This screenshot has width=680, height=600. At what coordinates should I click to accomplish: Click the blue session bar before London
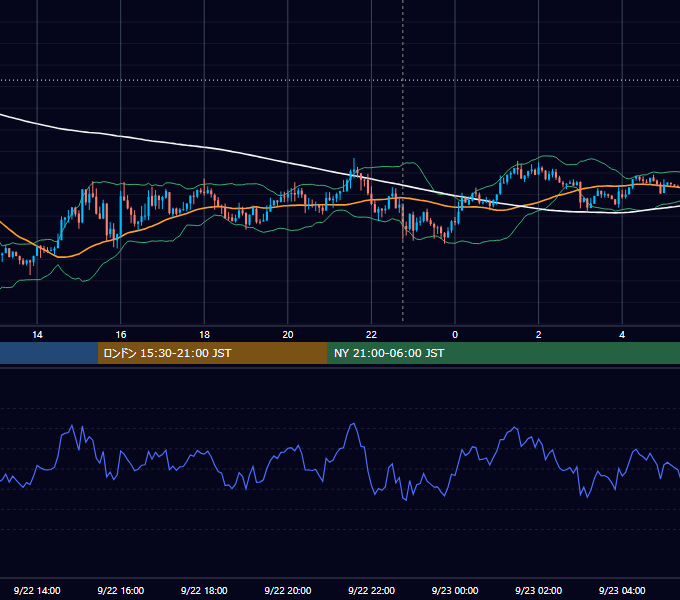(49, 353)
